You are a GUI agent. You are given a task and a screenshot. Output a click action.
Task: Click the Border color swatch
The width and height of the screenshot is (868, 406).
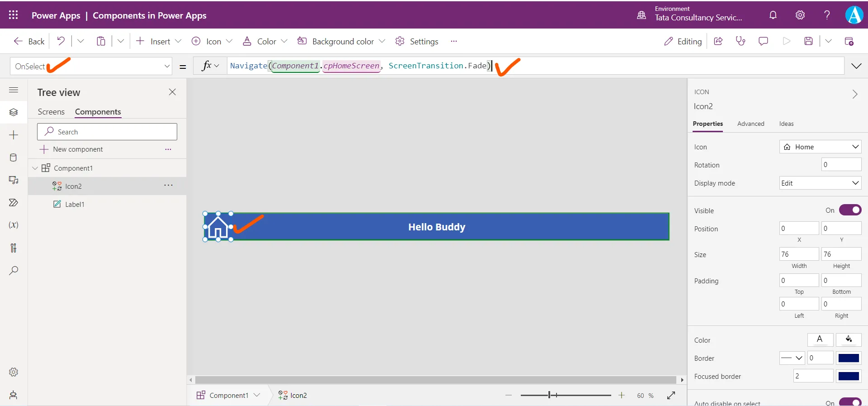click(849, 358)
